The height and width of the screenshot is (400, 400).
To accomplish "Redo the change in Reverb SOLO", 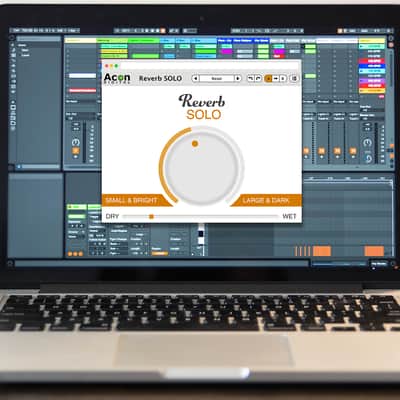I will click(258, 78).
